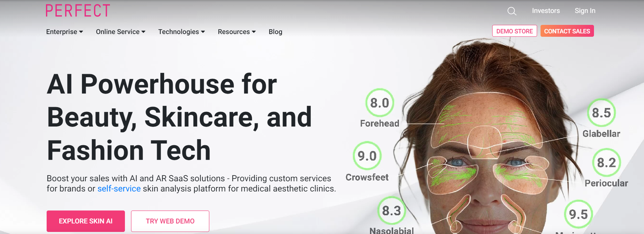The image size is (644, 234).
Task: Go to the Blog page
Action: pos(275,32)
